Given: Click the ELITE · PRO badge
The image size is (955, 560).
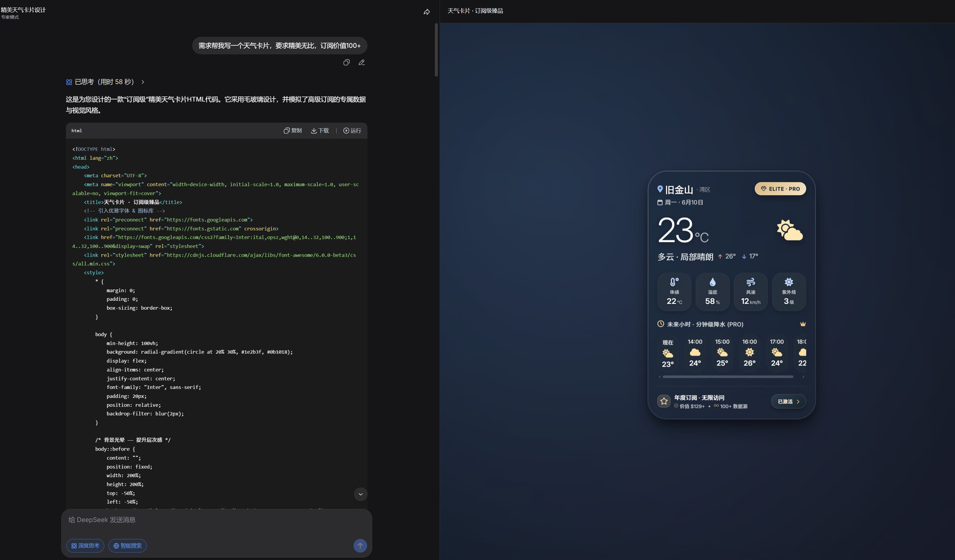Looking at the screenshot, I should pyautogui.click(x=780, y=189).
